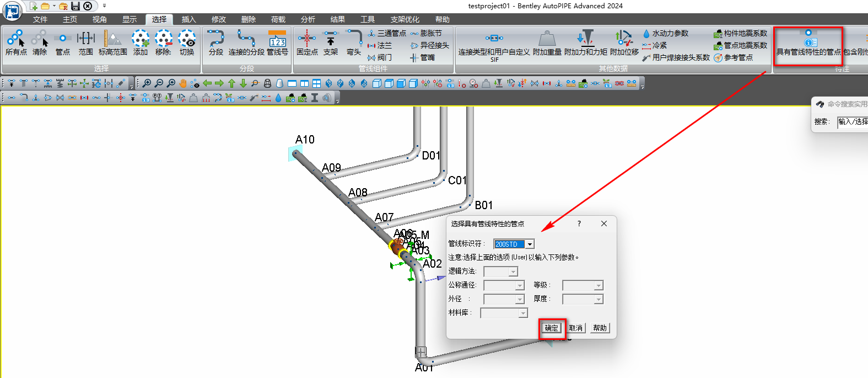This screenshot has height=378, width=868.
Task: Click the green up arrow view icon
Action: [x=231, y=83]
